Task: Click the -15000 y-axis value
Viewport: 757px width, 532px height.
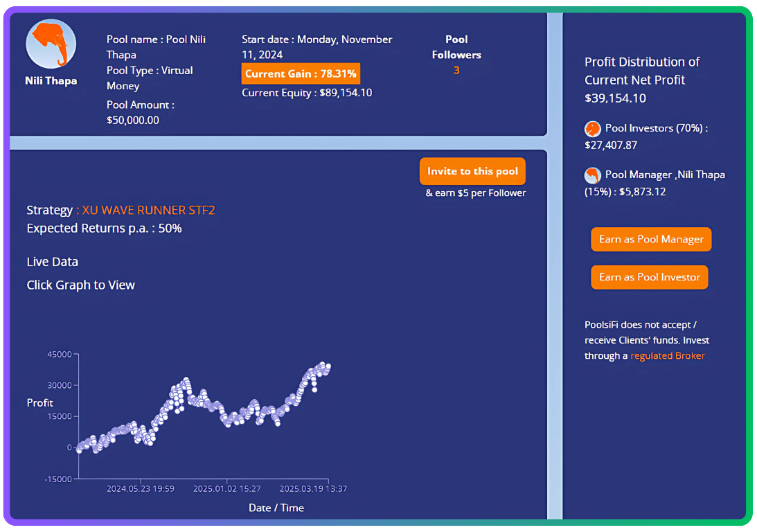Action: [58, 479]
